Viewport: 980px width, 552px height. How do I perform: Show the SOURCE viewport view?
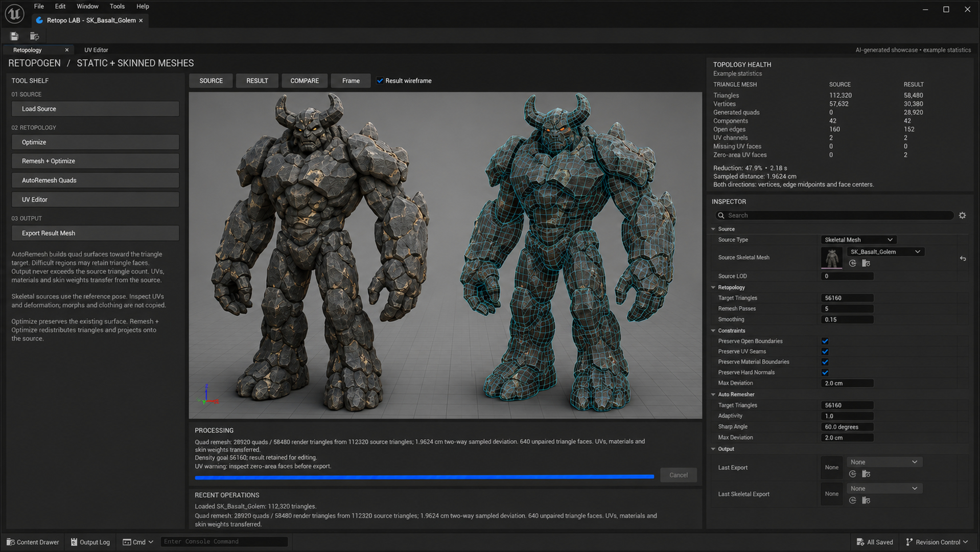point(211,81)
